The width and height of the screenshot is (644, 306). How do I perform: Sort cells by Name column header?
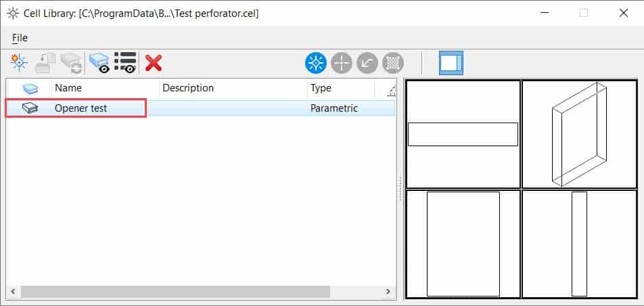click(105, 88)
